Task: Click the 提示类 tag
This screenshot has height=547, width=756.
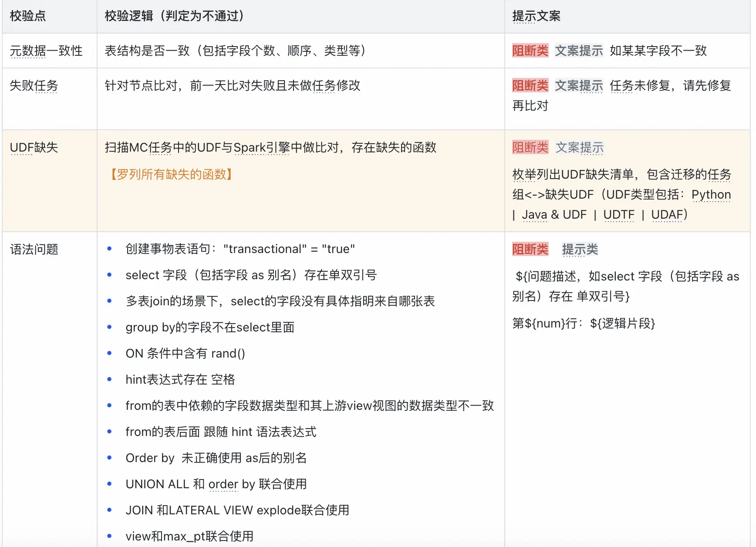Action: point(580,250)
